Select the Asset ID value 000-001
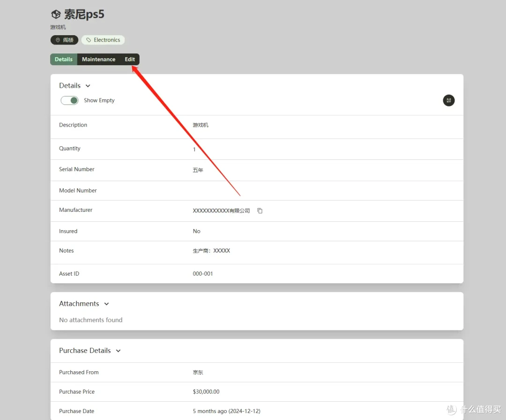The height and width of the screenshot is (420, 506). [203, 274]
